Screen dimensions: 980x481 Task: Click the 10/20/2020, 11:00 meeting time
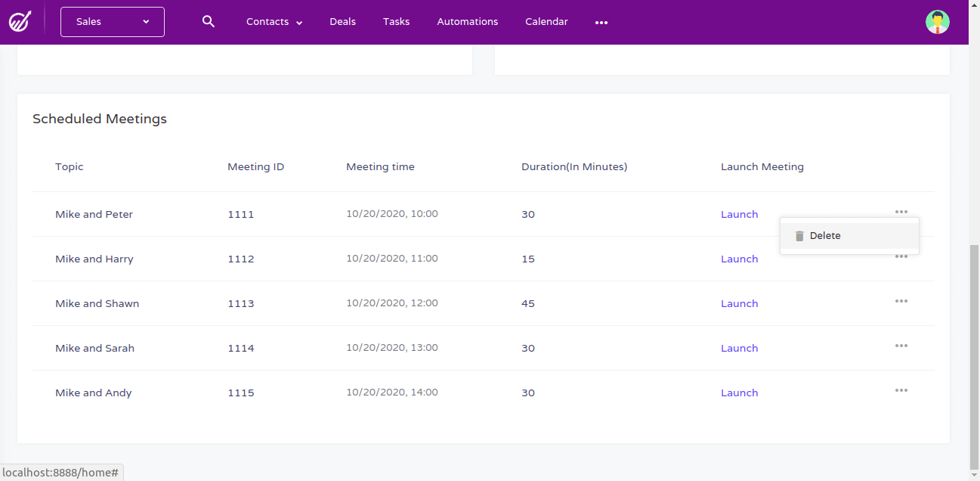click(x=392, y=259)
